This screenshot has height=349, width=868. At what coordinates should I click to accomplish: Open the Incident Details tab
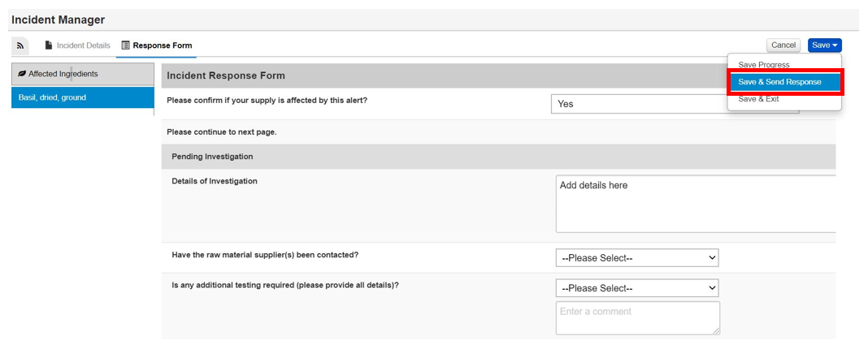83,45
